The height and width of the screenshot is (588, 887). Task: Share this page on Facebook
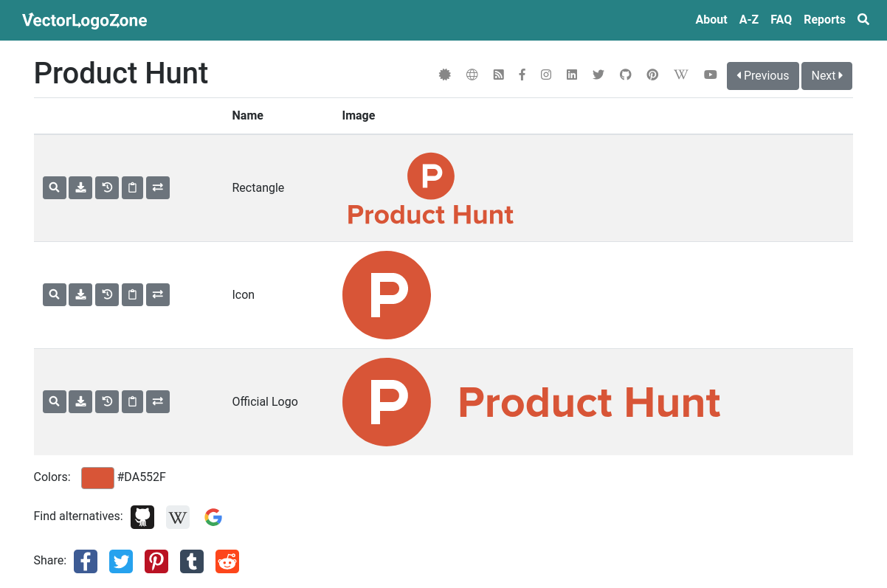click(86, 561)
